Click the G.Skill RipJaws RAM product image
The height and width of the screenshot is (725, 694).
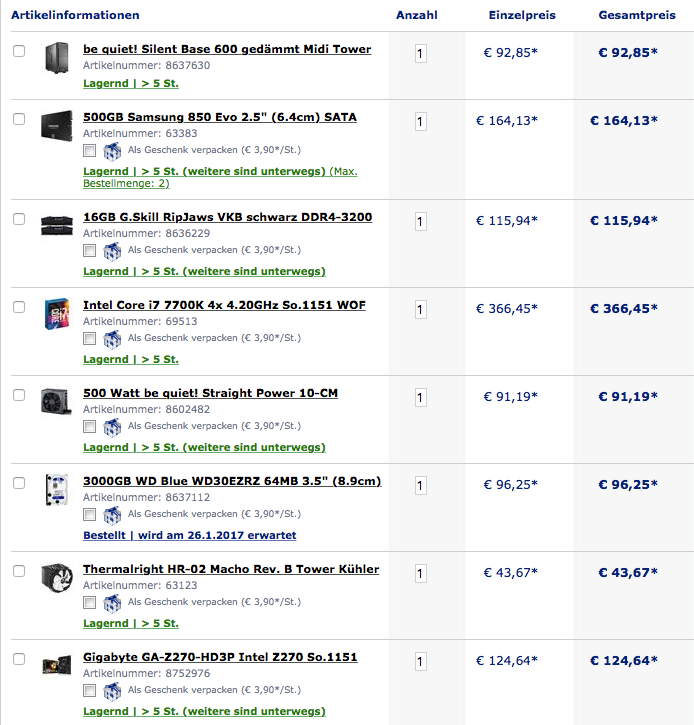coord(55,224)
